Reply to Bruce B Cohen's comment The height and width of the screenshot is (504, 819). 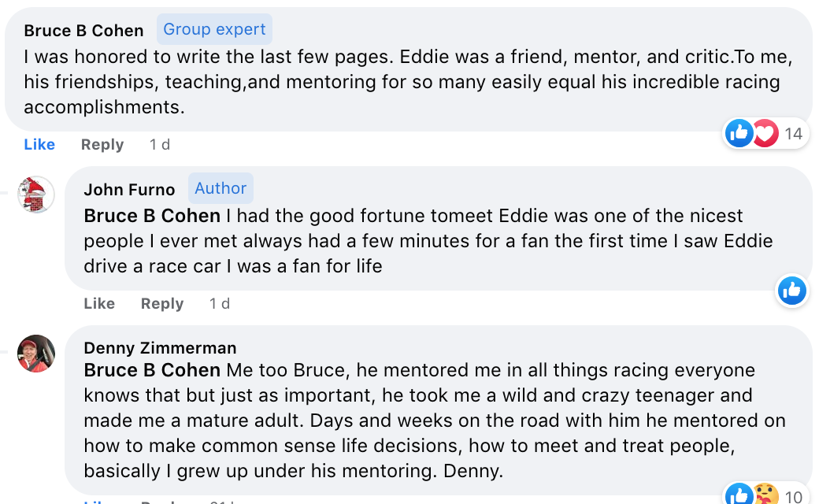tap(102, 145)
